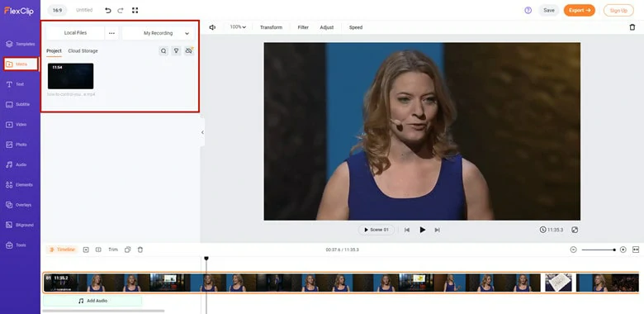644x314 pixels.
Task: Open the Adjust options
Action: coord(327,27)
